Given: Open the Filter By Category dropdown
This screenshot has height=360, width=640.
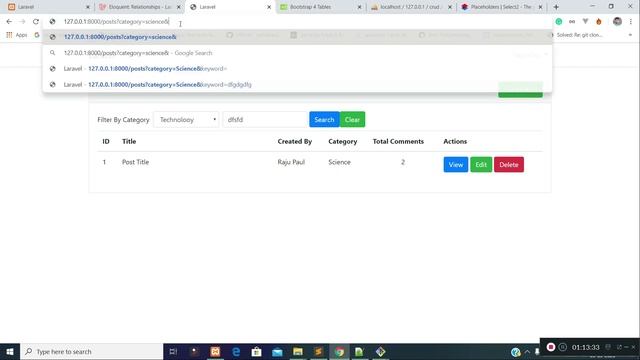Looking at the screenshot, I should (x=186, y=120).
